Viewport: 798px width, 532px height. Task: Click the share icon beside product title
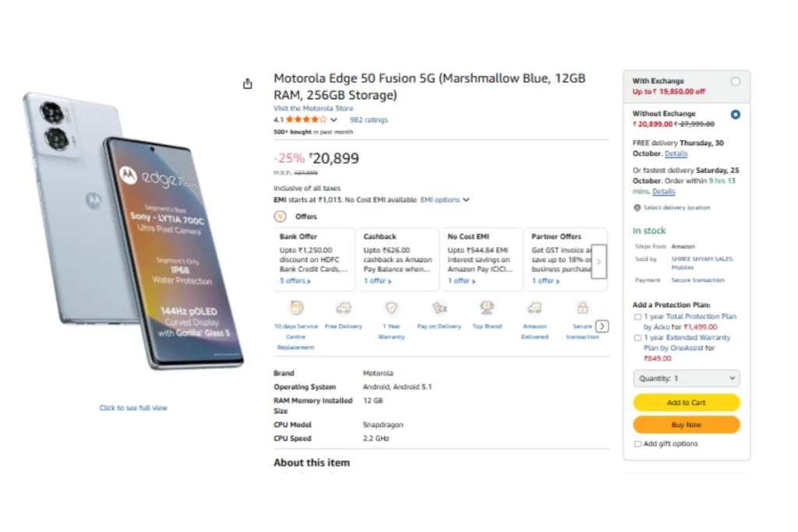[x=248, y=84]
